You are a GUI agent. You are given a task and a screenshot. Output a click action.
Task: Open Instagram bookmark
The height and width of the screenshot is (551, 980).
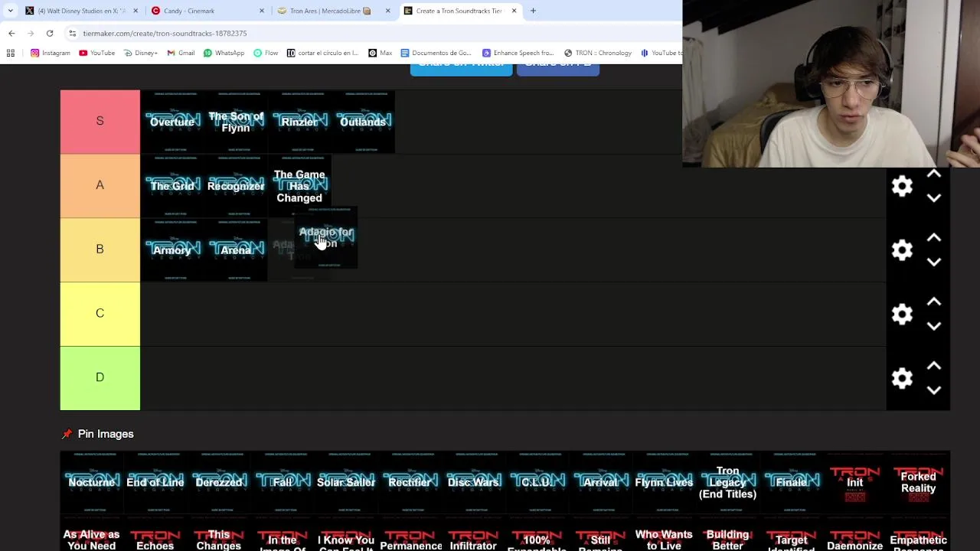tap(51, 53)
